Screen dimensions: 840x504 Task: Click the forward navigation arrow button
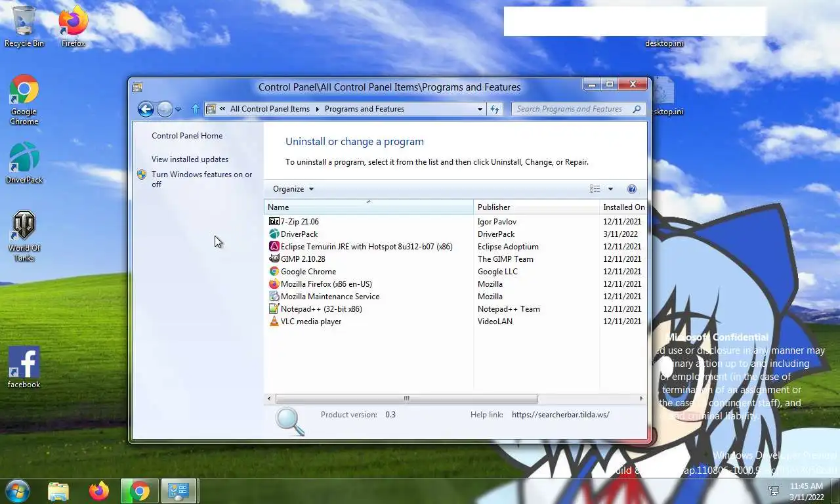(x=165, y=109)
